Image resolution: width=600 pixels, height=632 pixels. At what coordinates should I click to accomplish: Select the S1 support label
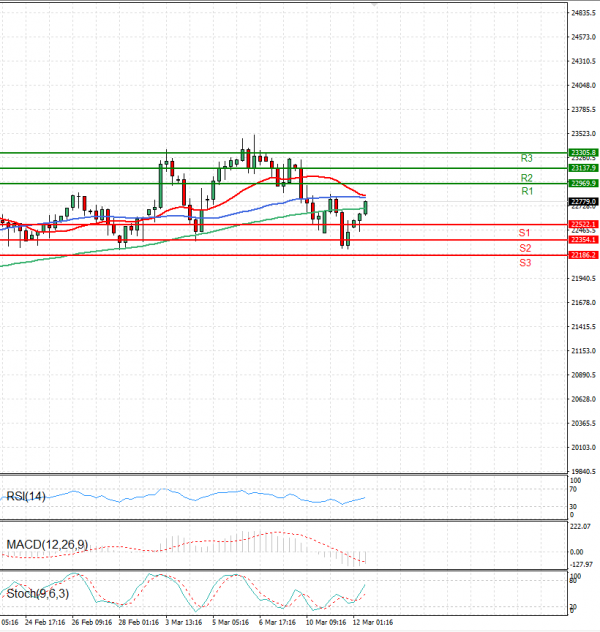(524, 232)
